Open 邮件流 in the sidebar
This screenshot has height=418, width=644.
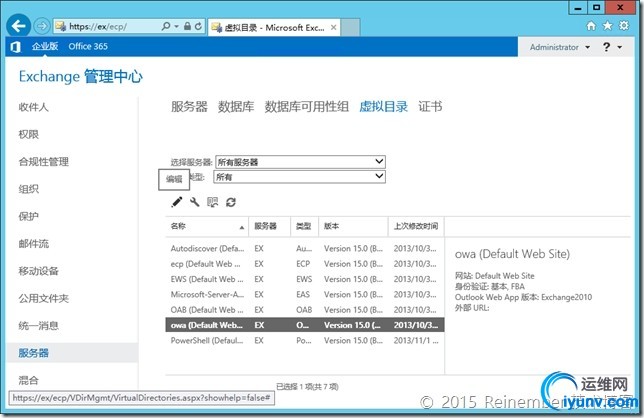point(33,243)
